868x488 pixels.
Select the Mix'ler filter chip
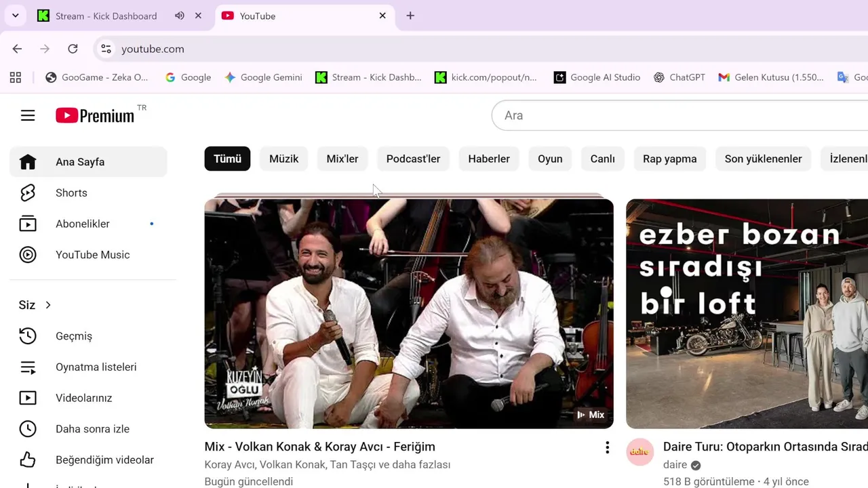[x=342, y=159]
